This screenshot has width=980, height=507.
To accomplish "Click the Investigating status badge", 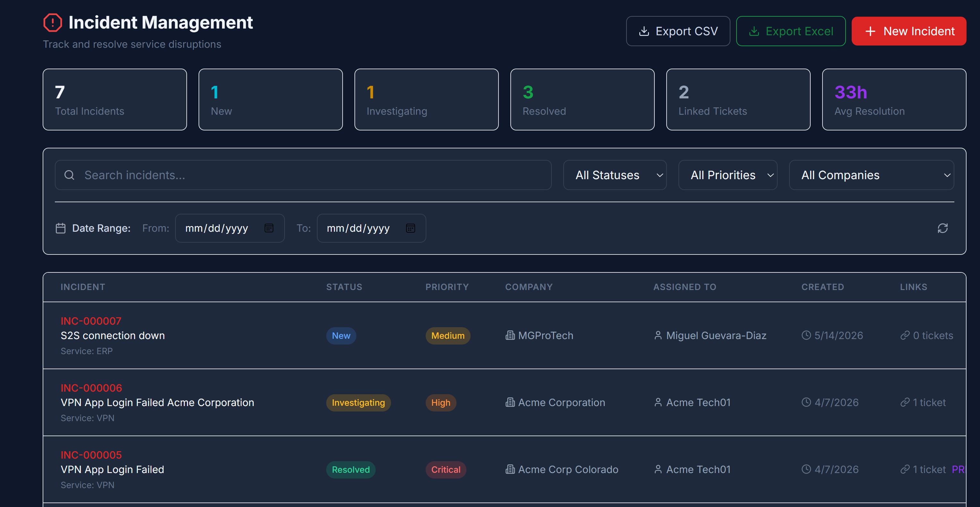I will pos(358,403).
